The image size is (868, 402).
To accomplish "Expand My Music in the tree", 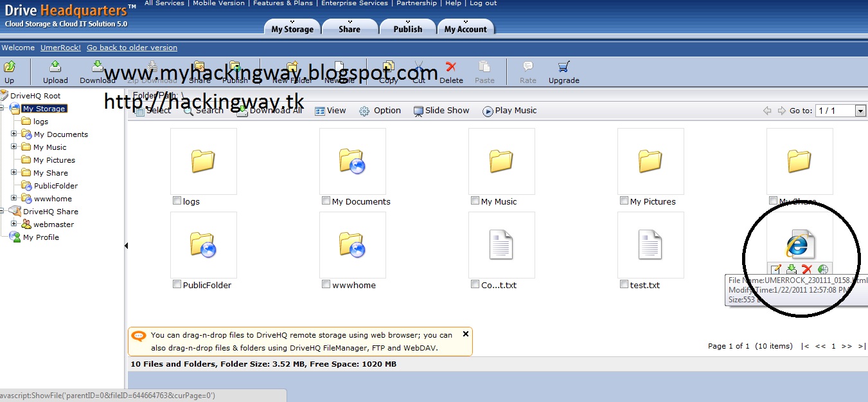I will (x=14, y=147).
